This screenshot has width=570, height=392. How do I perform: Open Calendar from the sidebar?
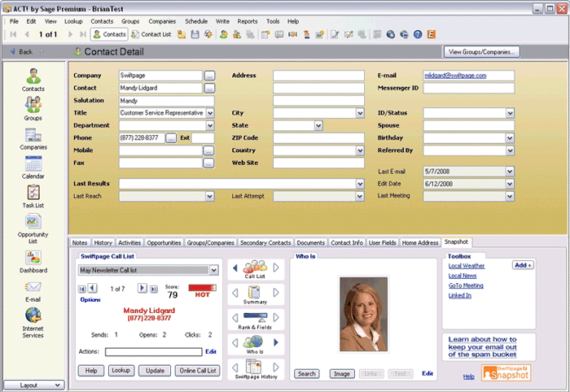coord(33,168)
